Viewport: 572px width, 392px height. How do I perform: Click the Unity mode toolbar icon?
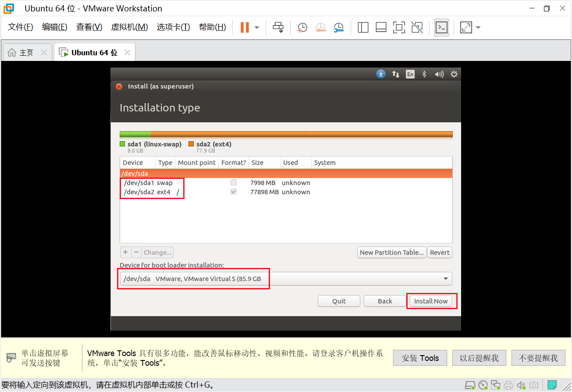[417, 27]
